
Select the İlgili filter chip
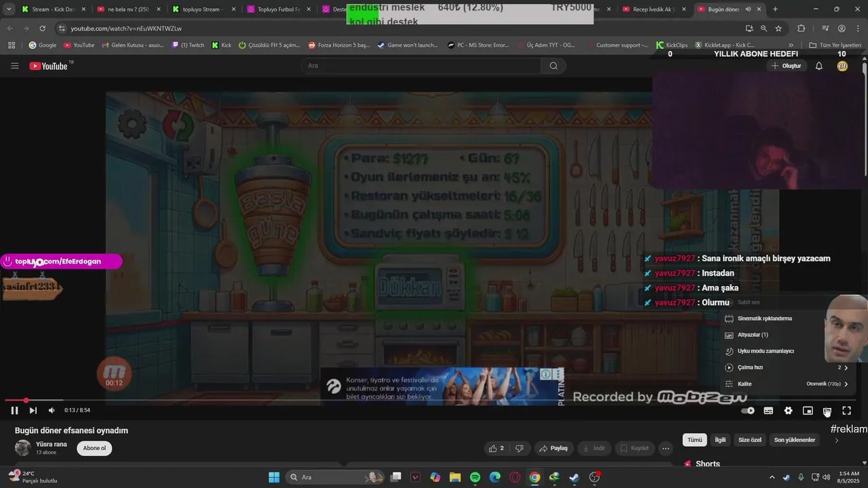click(x=720, y=440)
